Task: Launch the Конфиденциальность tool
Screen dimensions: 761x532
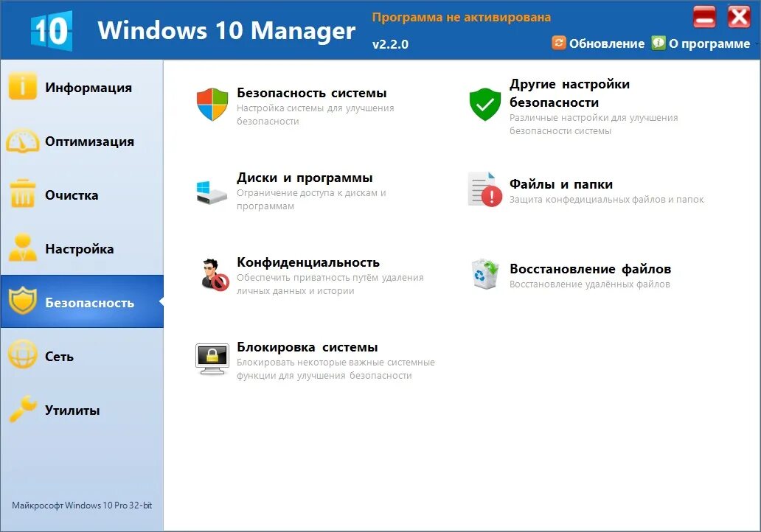Action: click(x=308, y=262)
